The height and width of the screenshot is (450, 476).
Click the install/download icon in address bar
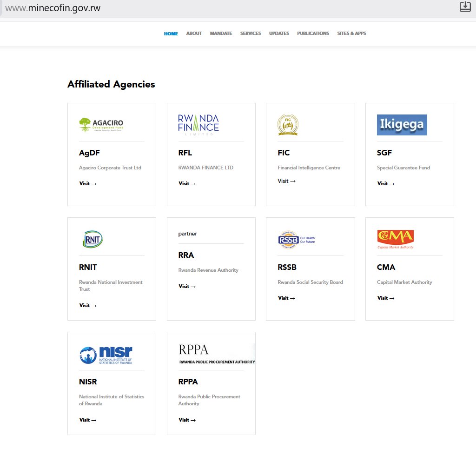[x=465, y=7]
